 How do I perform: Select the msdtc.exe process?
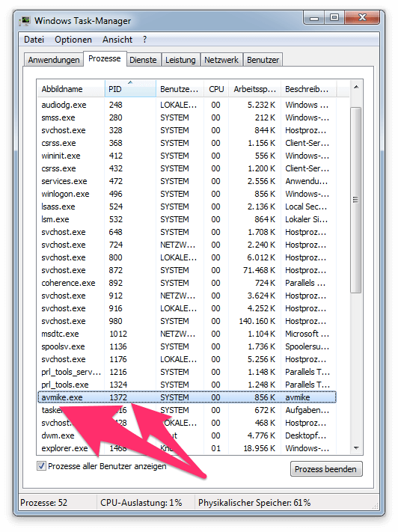pyautogui.click(x=186, y=334)
